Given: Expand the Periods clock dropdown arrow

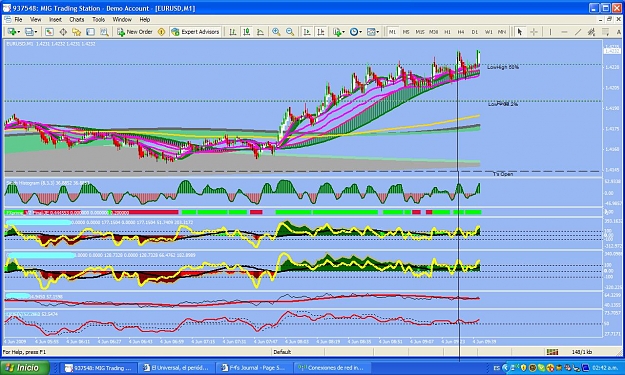Looking at the screenshot, I should [361, 32].
